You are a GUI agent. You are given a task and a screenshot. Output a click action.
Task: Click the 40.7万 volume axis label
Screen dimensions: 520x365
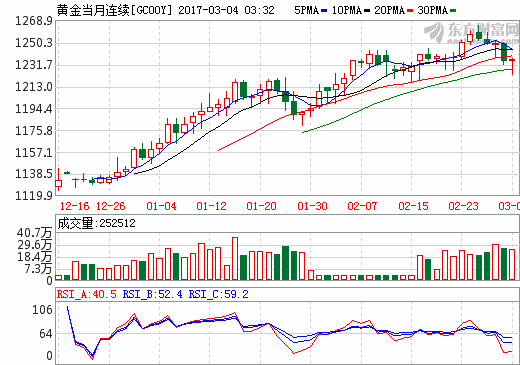pyautogui.click(x=34, y=233)
